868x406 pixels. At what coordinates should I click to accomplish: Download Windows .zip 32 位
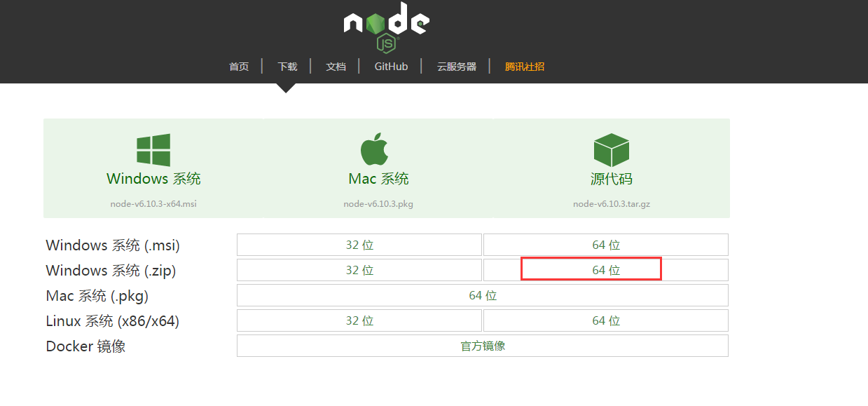point(359,270)
